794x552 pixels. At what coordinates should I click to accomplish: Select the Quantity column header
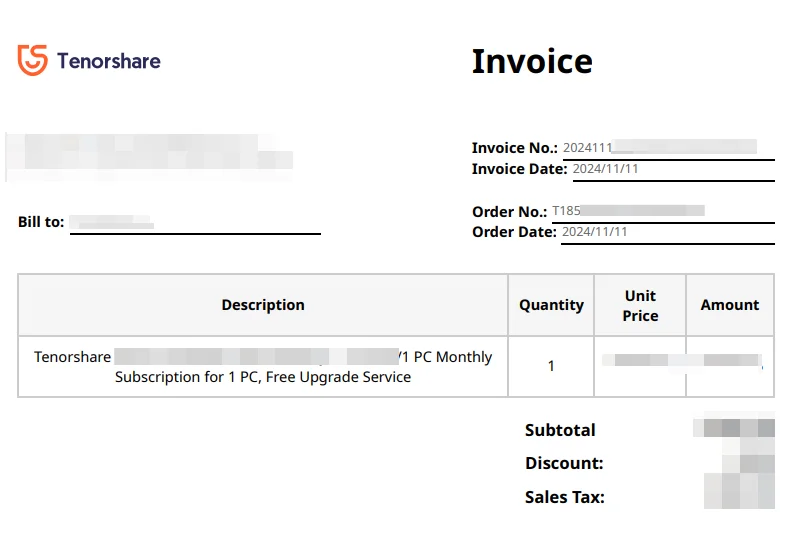(x=551, y=305)
